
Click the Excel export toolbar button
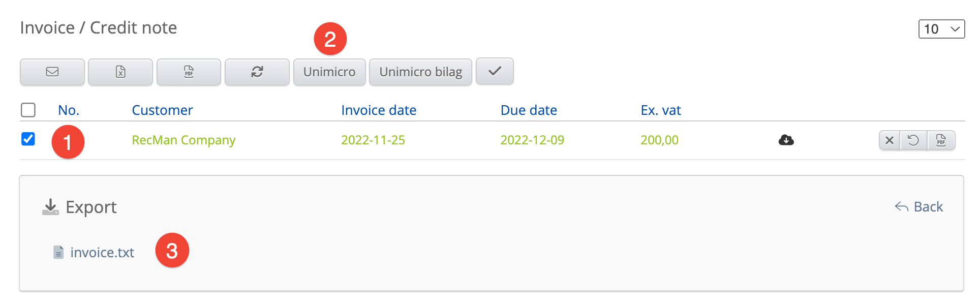point(120,72)
